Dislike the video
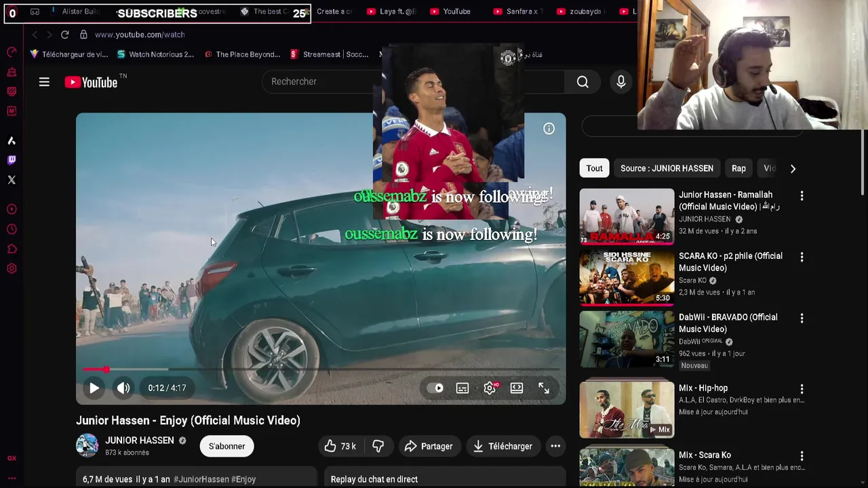 [378, 446]
